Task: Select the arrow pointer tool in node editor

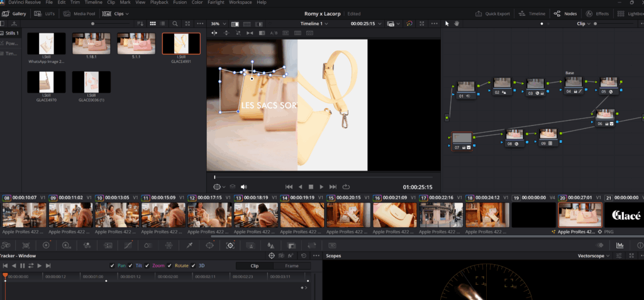Action: 447,24
